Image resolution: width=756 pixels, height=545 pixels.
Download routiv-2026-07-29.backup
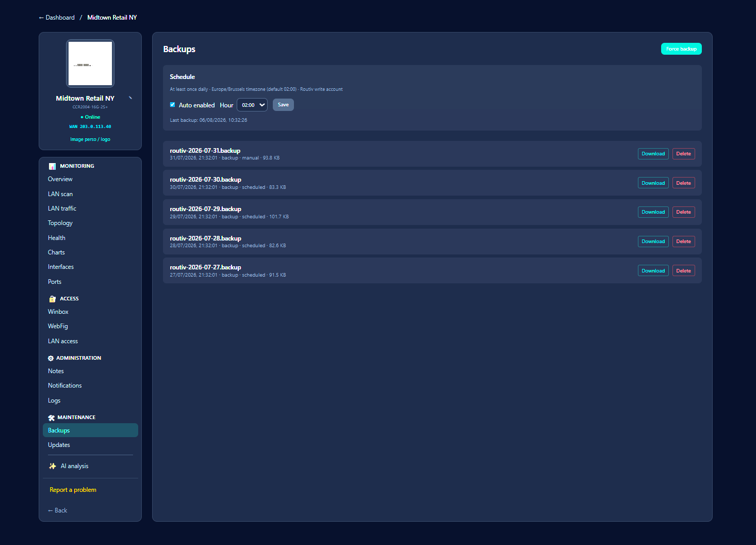point(653,212)
